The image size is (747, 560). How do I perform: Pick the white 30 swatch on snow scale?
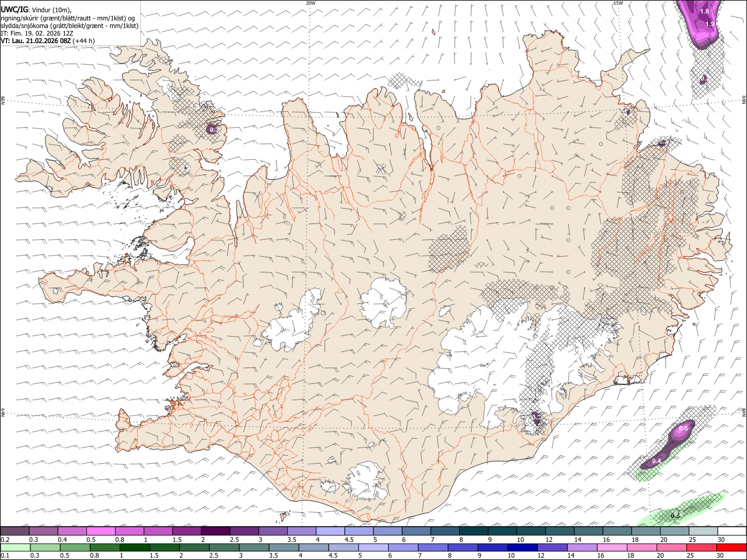(731, 531)
